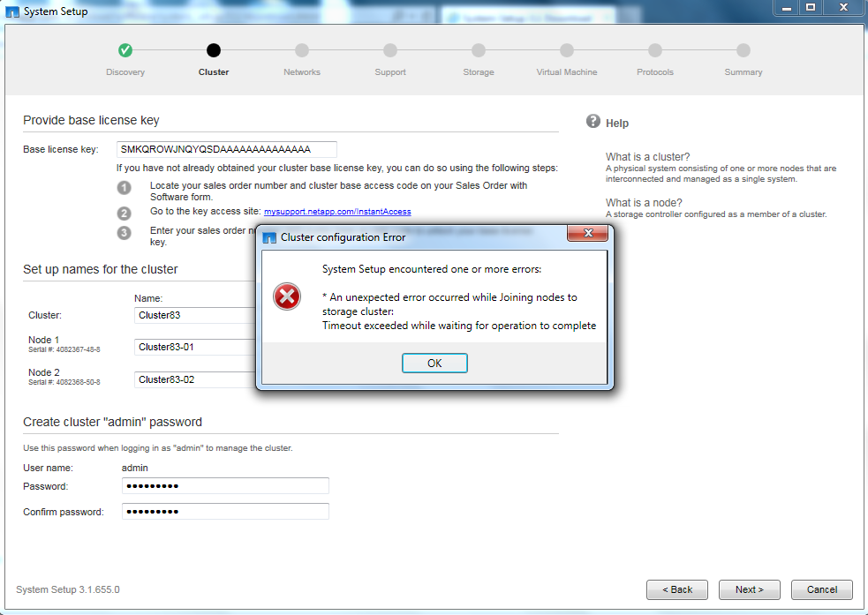Click 'Set up names for the cluster' heading

coord(100,269)
